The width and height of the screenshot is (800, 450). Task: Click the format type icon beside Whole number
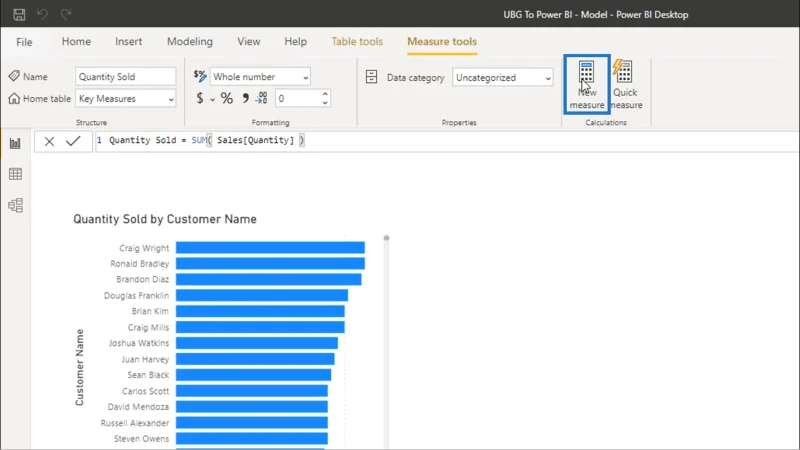pyautogui.click(x=200, y=76)
